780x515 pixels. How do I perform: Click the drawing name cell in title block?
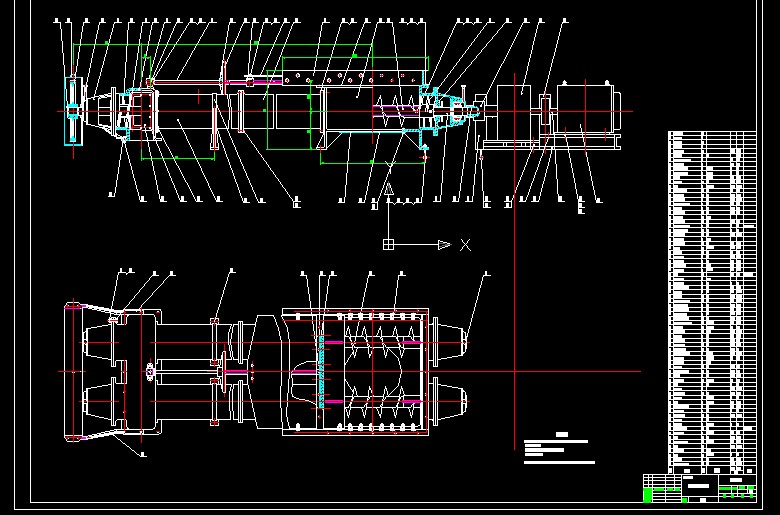coord(699,487)
